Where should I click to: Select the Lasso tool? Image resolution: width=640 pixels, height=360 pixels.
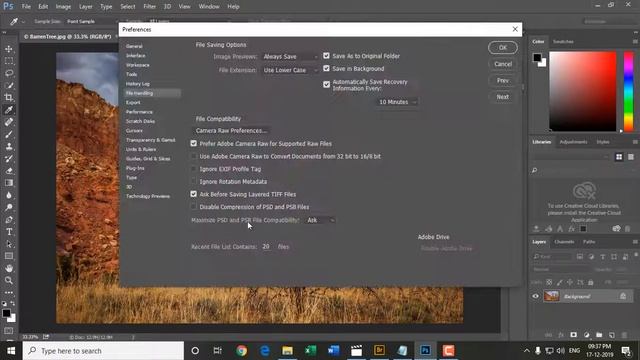[x=9, y=73]
